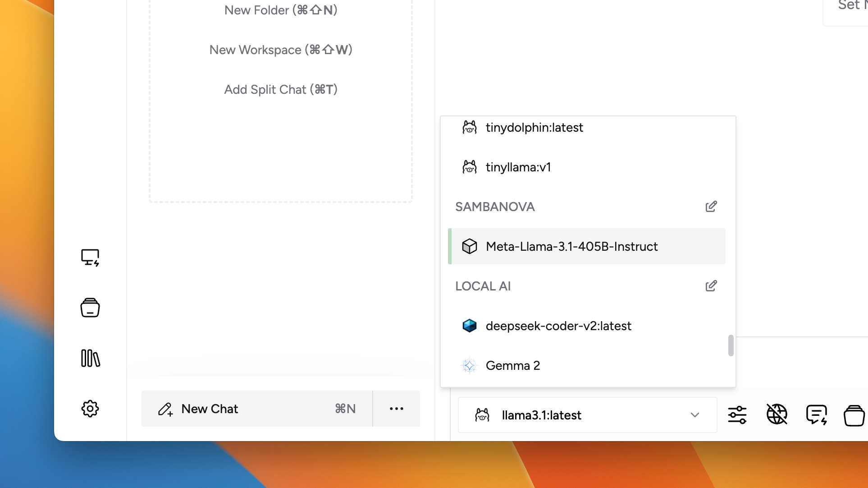Edit the SAMBANOVA provider settings
The image size is (868, 488).
711,207
